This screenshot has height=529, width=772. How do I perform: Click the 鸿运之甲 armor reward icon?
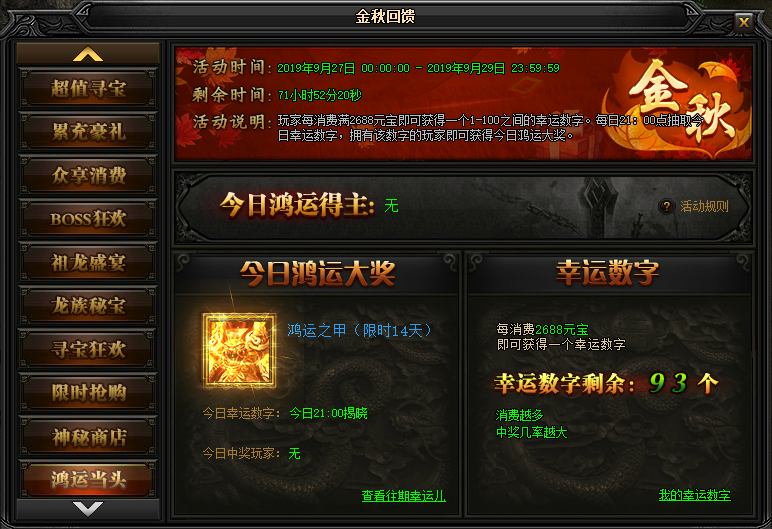(239, 351)
